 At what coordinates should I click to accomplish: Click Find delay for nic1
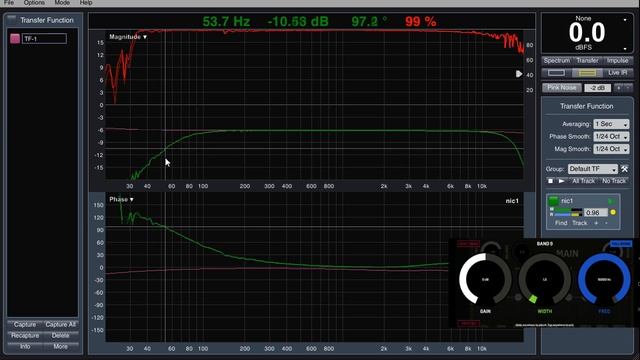click(x=561, y=223)
